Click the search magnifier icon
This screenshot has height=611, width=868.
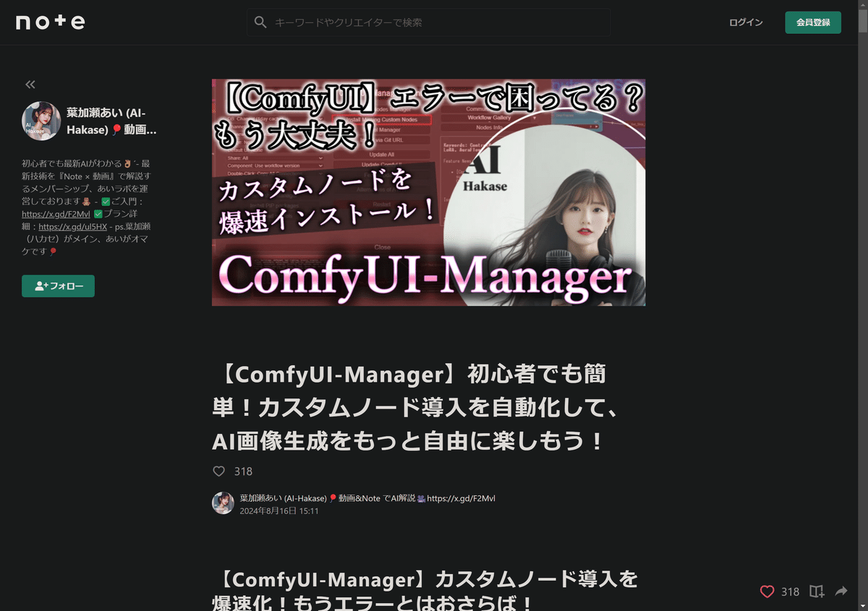pos(260,22)
